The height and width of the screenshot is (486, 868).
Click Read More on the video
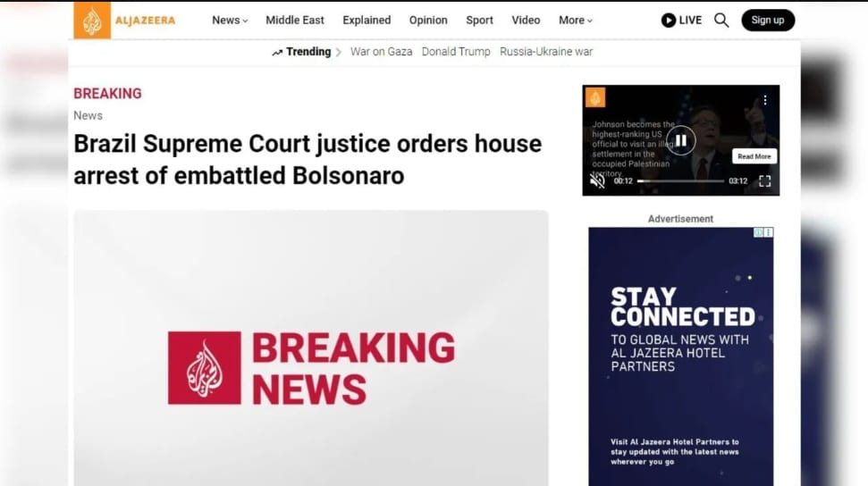tap(754, 156)
